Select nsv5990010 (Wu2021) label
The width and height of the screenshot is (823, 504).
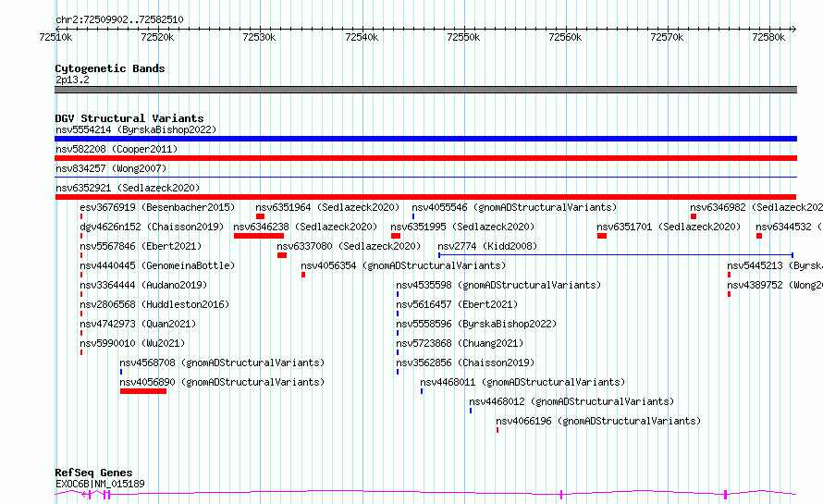[x=132, y=343]
